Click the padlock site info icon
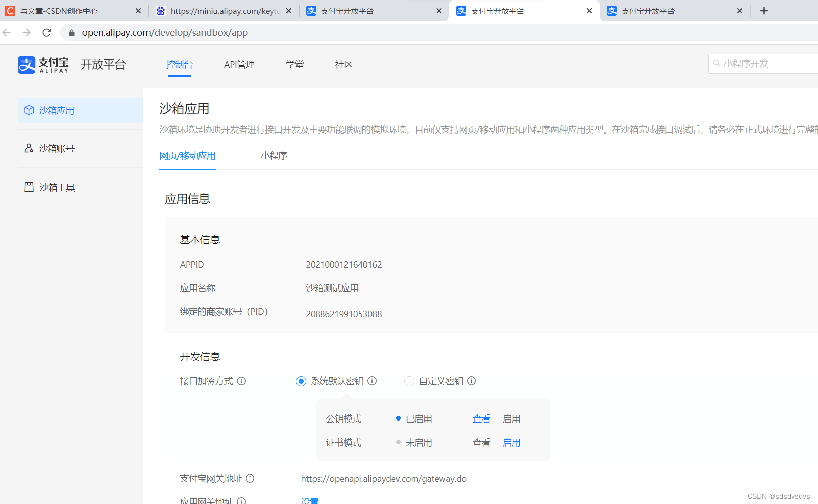Screen dimensions: 818x504 (71, 33)
